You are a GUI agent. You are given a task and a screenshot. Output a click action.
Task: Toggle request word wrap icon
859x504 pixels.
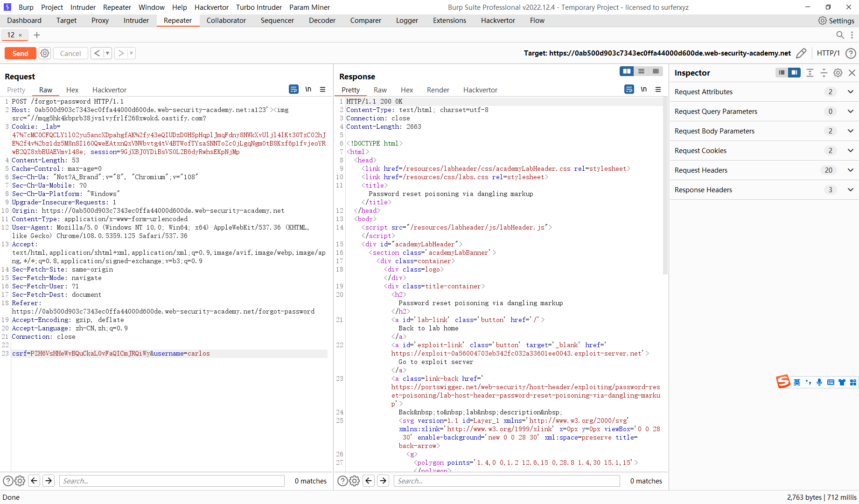pos(293,89)
